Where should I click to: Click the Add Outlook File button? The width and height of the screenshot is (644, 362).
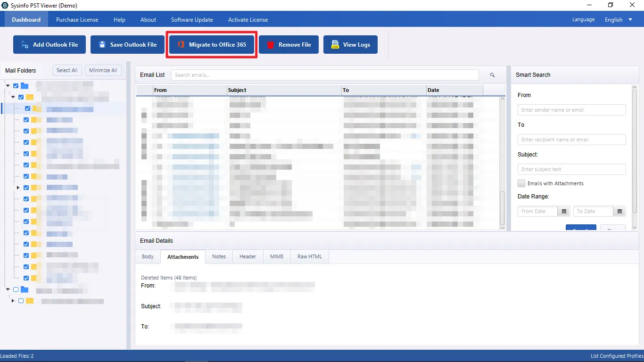(49, 45)
